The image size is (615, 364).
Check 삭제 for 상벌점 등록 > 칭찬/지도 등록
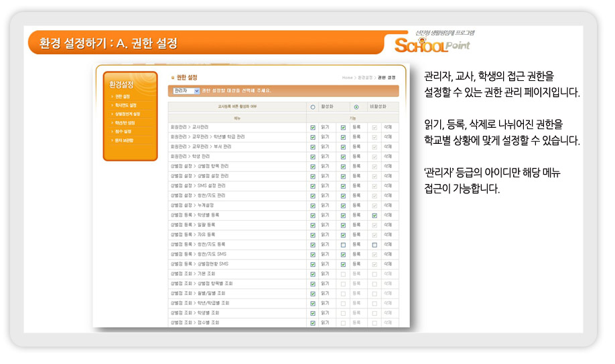pos(374,245)
